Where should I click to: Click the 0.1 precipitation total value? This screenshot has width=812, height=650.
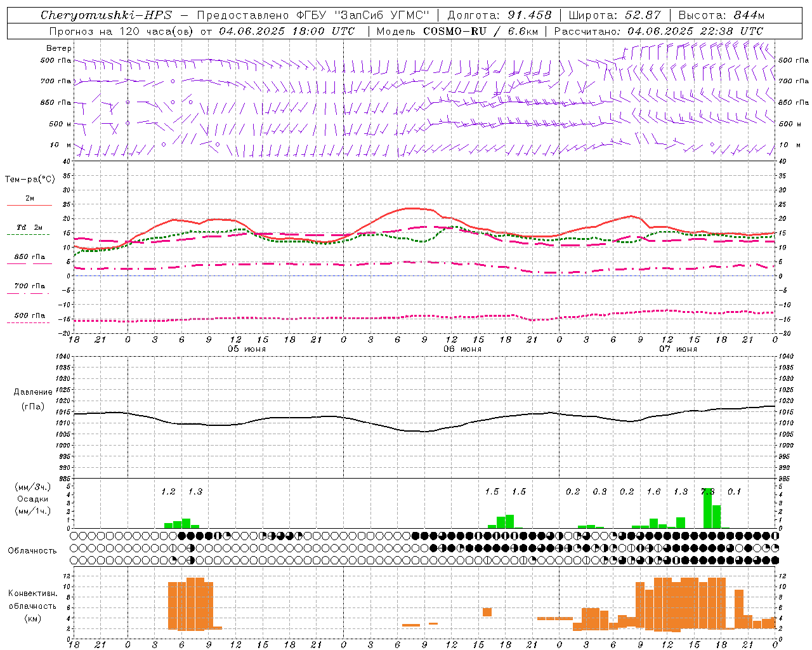pyautogui.click(x=734, y=492)
